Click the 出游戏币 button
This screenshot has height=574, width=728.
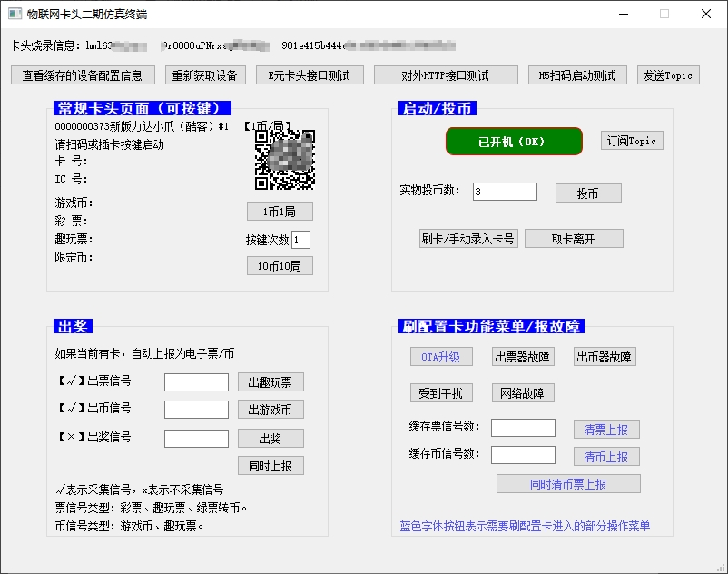click(271, 410)
